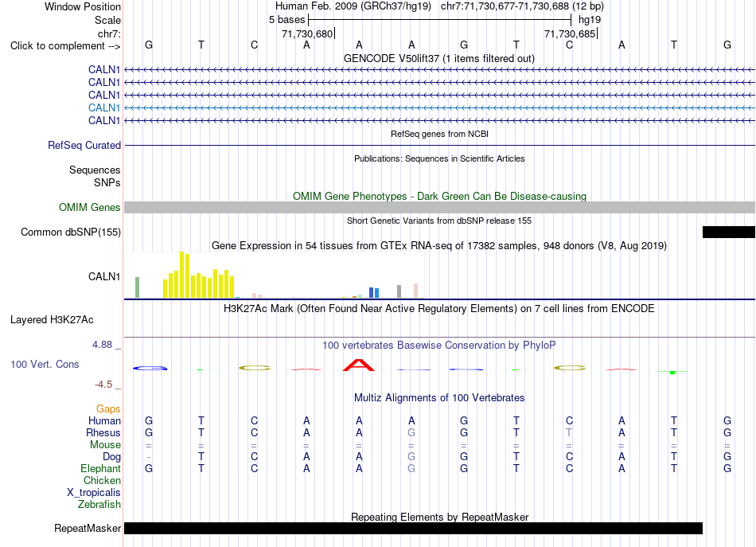This screenshot has height=547, width=756.
Task: Open the Common dbSNP(155) track label
Action: click(70, 232)
